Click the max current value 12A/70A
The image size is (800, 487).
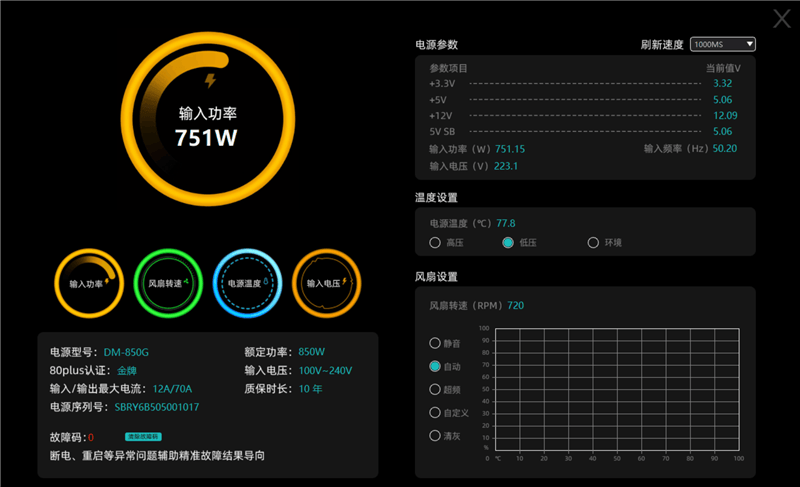172,389
